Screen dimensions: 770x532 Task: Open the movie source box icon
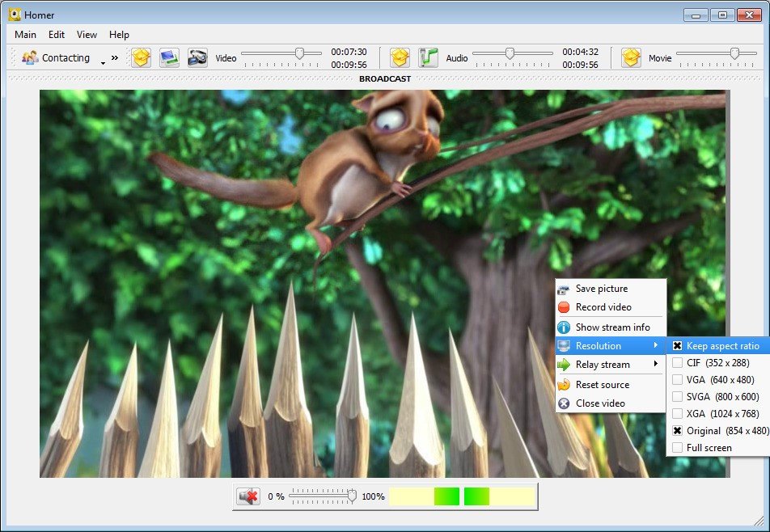coord(631,57)
